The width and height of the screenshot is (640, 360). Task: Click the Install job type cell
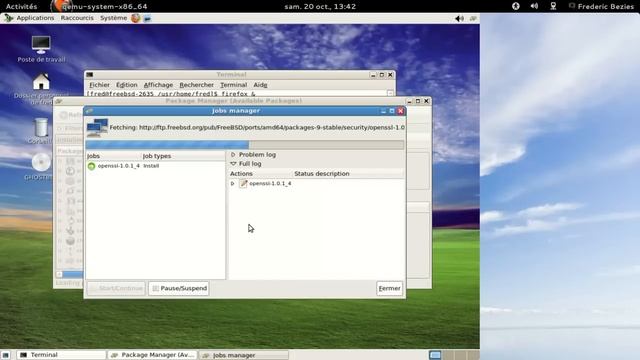coord(151,166)
